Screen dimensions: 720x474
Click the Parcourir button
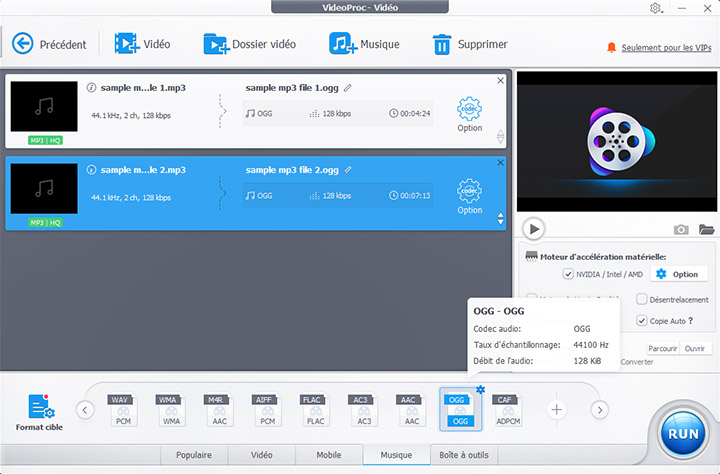663,348
